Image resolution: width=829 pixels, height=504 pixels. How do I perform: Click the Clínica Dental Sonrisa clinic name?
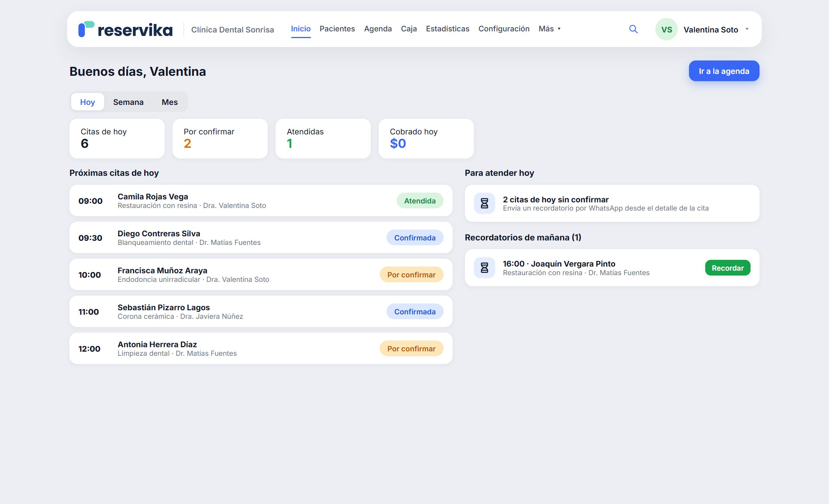(233, 29)
